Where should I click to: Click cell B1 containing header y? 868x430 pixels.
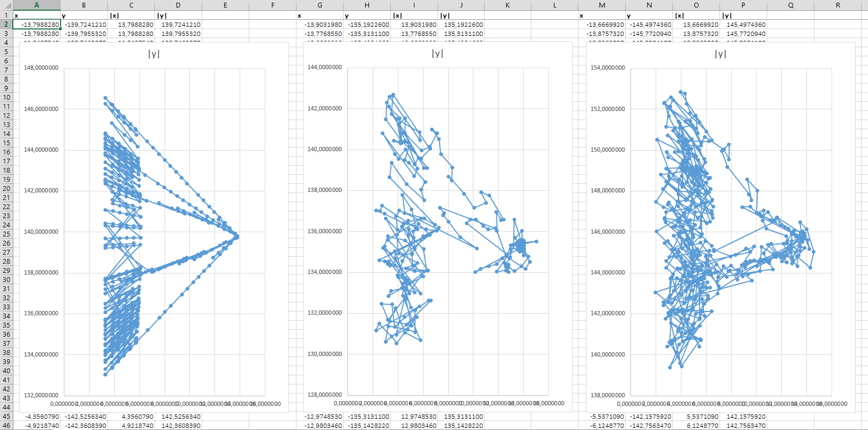click(x=84, y=15)
